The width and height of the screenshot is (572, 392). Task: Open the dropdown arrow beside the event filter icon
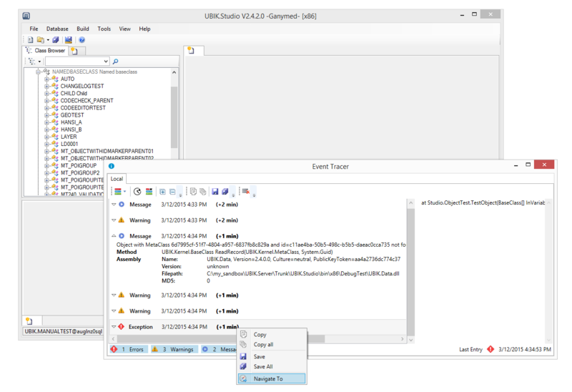[124, 192]
